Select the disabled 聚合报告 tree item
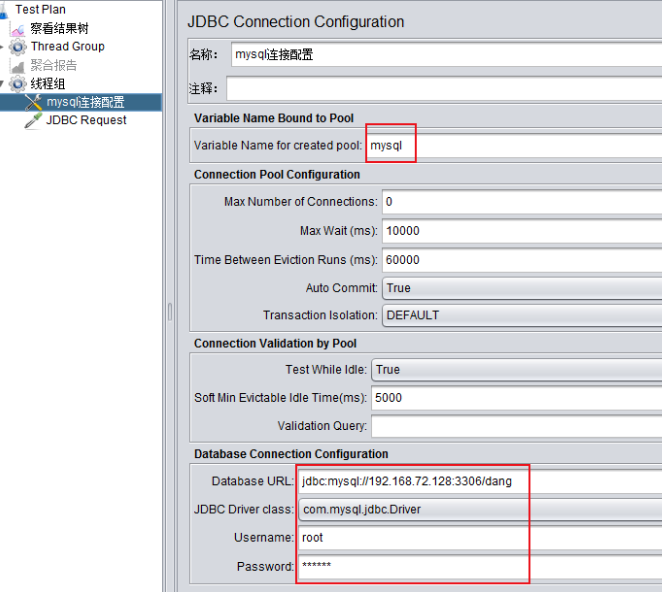The height and width of the screenshot is (592, 662). click(x=54, y=65)
